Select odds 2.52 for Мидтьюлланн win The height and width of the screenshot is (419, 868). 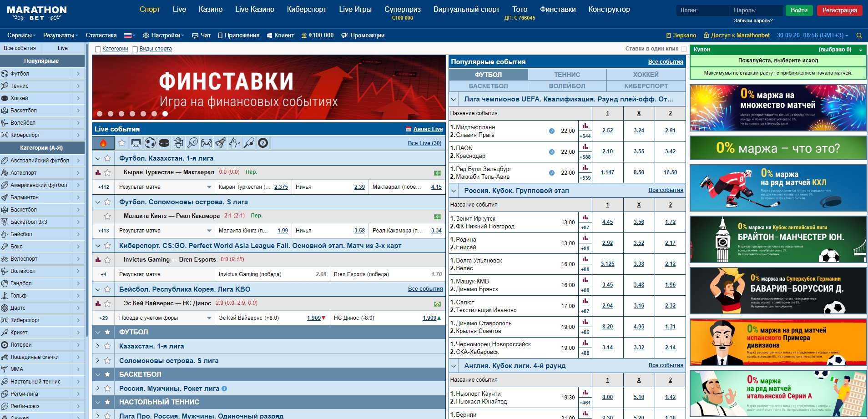(607, 131)
